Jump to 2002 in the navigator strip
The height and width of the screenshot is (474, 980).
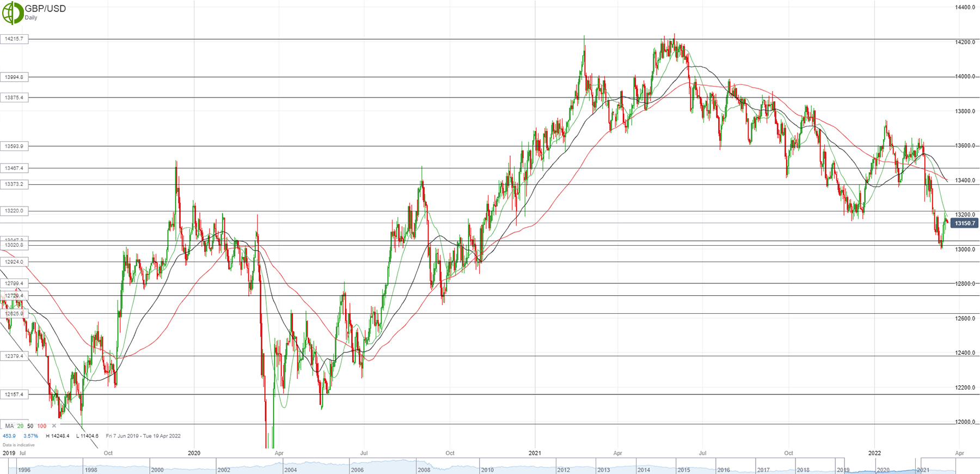point(224,470)
